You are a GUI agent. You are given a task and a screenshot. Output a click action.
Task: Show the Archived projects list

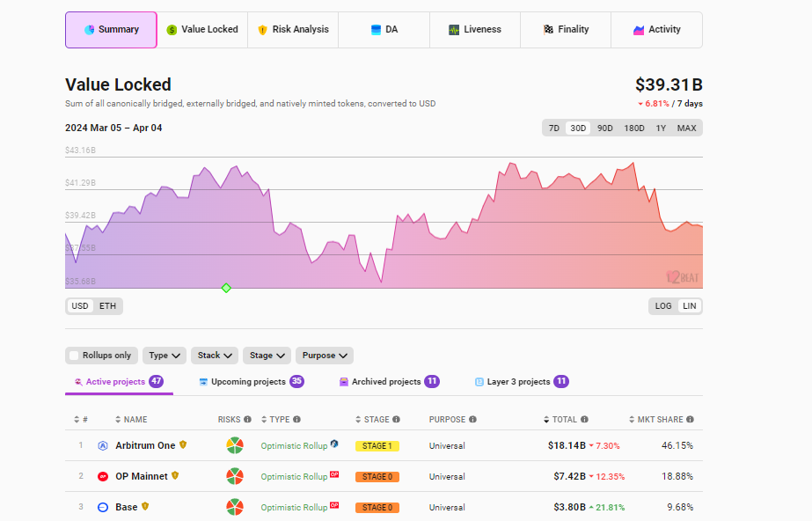coord(389,382)
